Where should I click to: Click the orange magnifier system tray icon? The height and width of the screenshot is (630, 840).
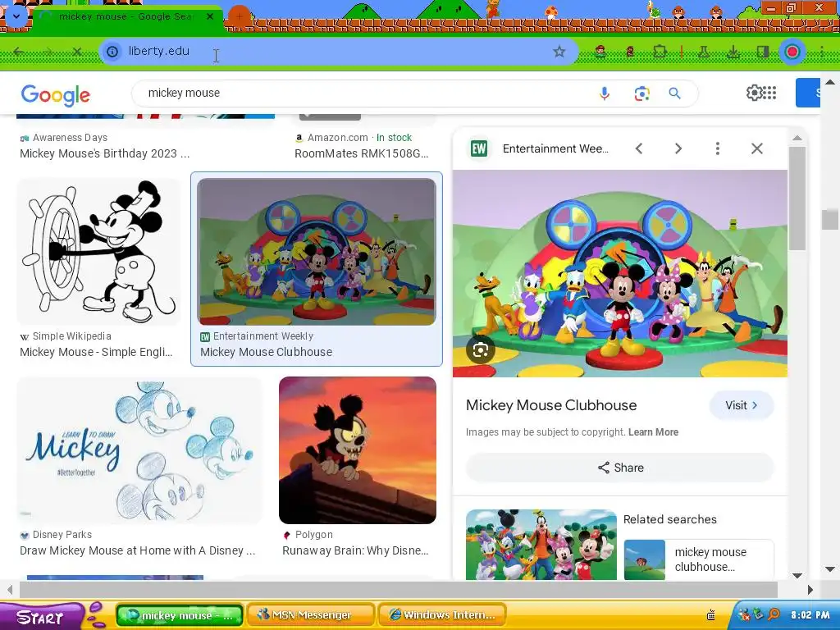(x=774, y=615)
